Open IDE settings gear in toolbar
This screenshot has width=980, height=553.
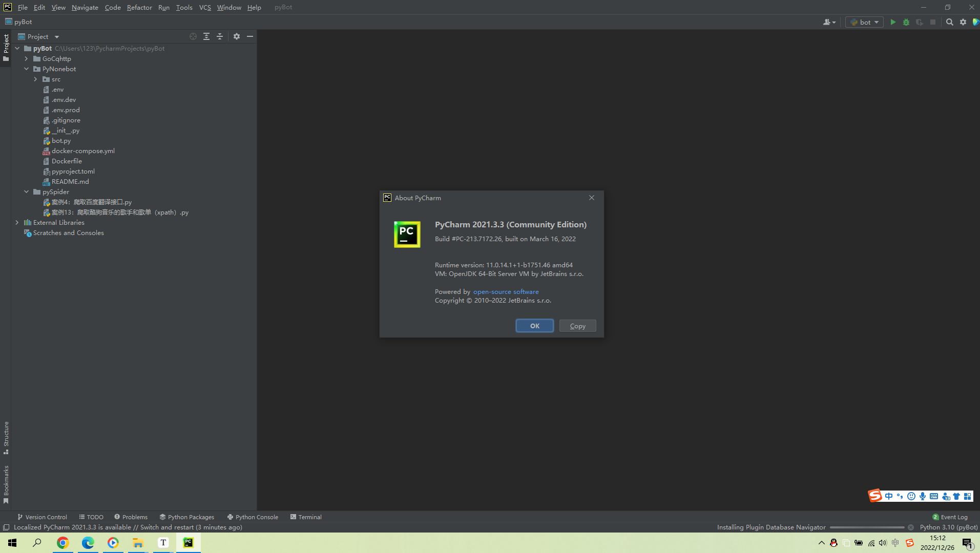(963, 22)
